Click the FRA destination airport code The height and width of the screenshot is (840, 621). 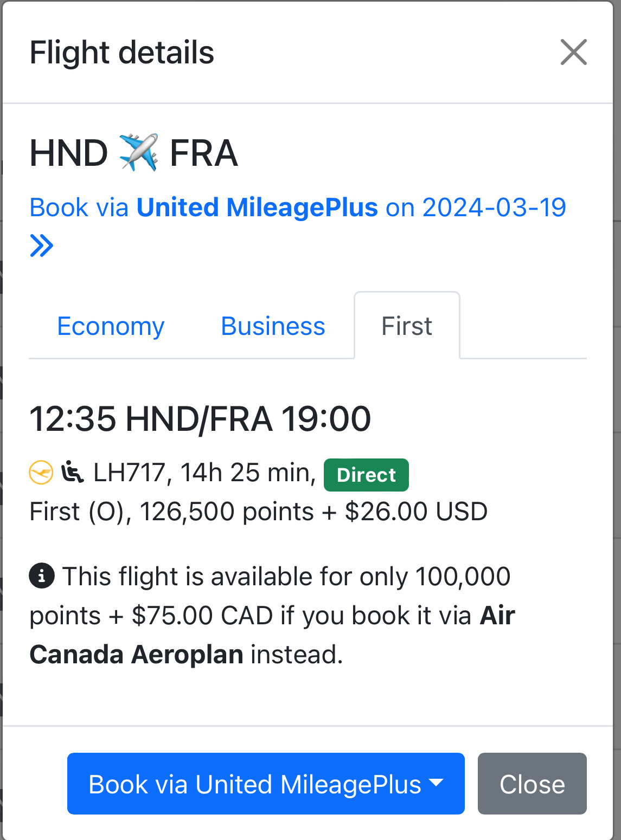click(x=204, y=153)
